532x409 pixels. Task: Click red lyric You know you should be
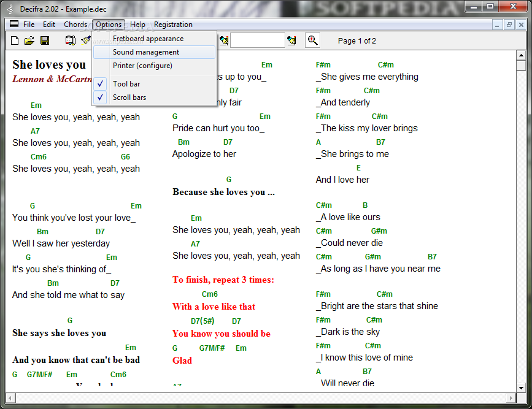coord(222,334)
